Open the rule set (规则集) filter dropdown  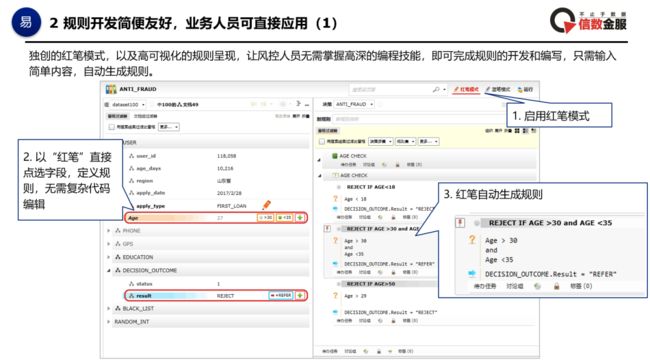(405, 141)
